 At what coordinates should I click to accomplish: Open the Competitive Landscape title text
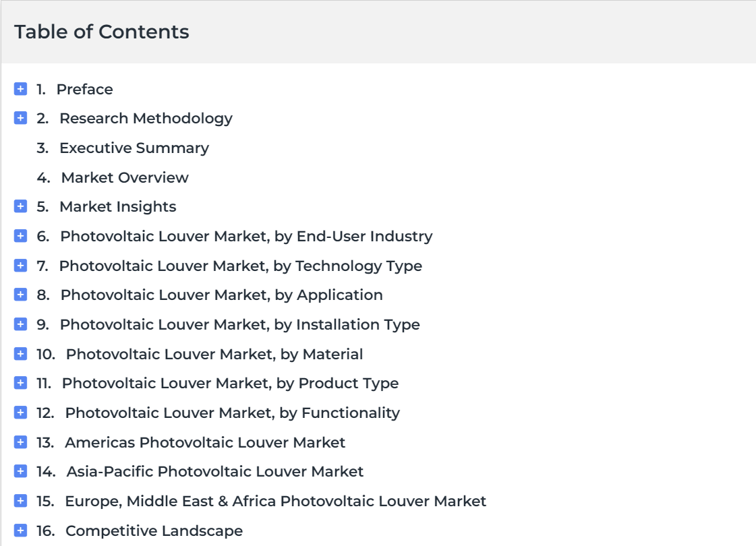click(x=154, y=530)
